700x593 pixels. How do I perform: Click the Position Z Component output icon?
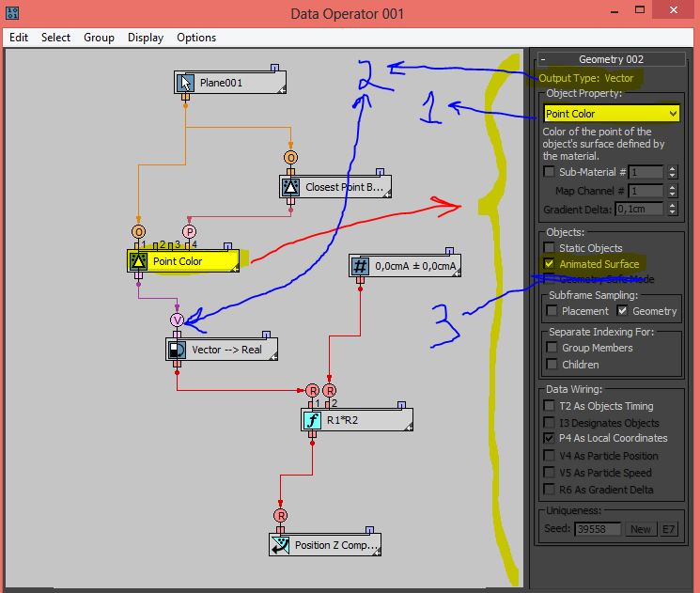pyautogui.click(x=280, y=544)
